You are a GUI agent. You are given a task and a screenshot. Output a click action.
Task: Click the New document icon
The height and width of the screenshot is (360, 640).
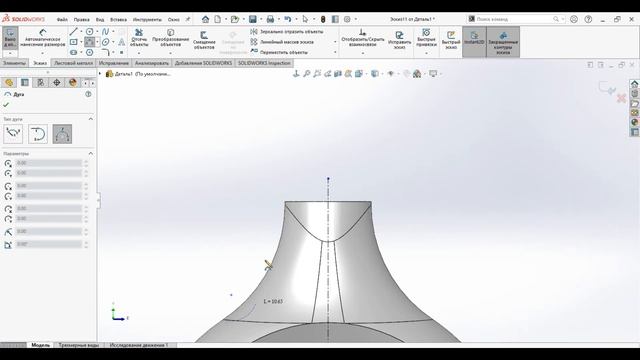point(218,19)
